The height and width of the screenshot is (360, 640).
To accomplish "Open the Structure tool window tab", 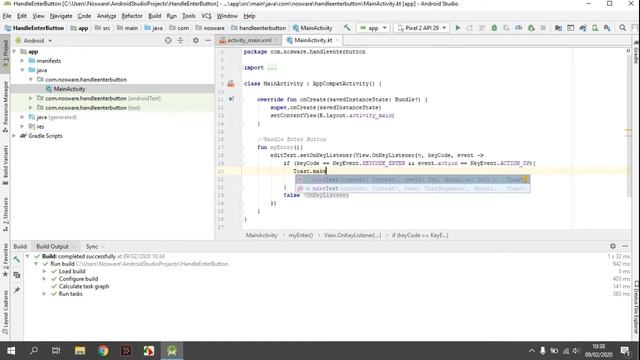I will [x=5, y=214].
